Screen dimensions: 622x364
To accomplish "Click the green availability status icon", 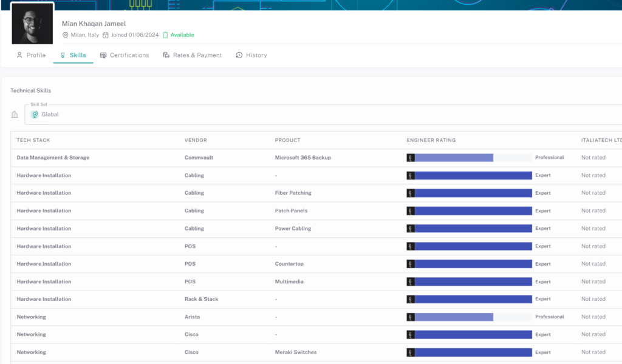I will 165,35.
